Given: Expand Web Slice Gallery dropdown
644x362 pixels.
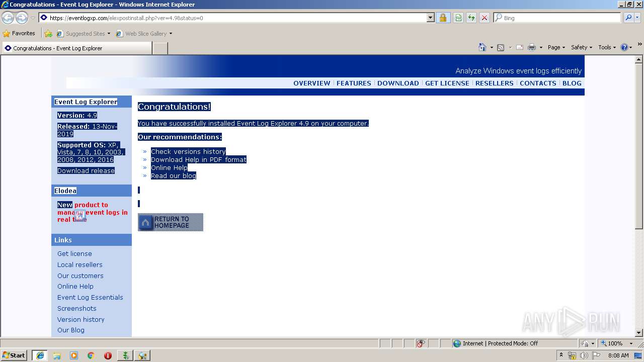Looking at the screenshot, I should coord(171,34).
